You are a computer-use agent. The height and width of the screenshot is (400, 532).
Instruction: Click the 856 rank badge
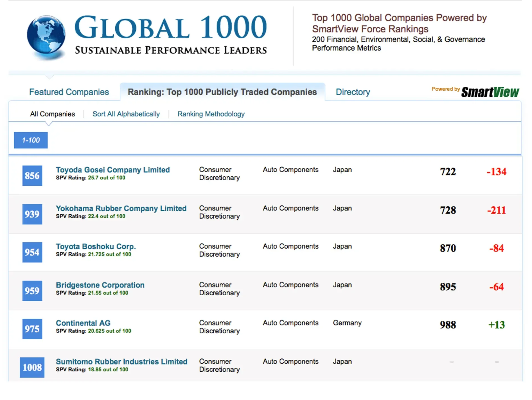32,176
